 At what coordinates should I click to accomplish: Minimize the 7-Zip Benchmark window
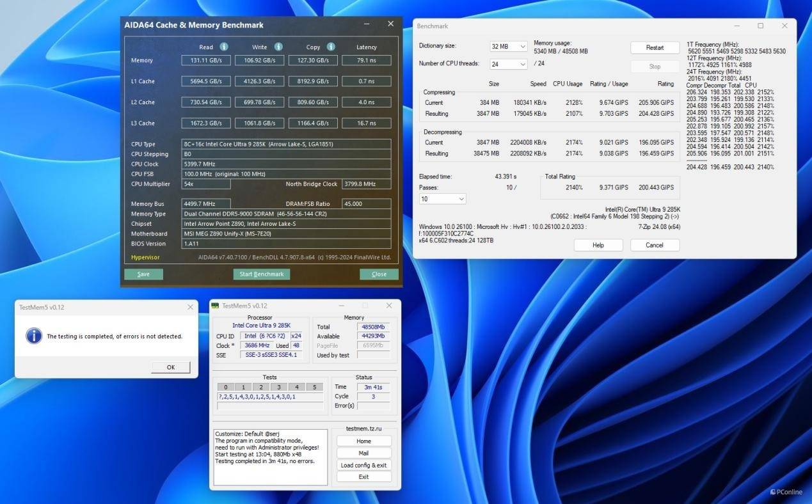[736, 26]
